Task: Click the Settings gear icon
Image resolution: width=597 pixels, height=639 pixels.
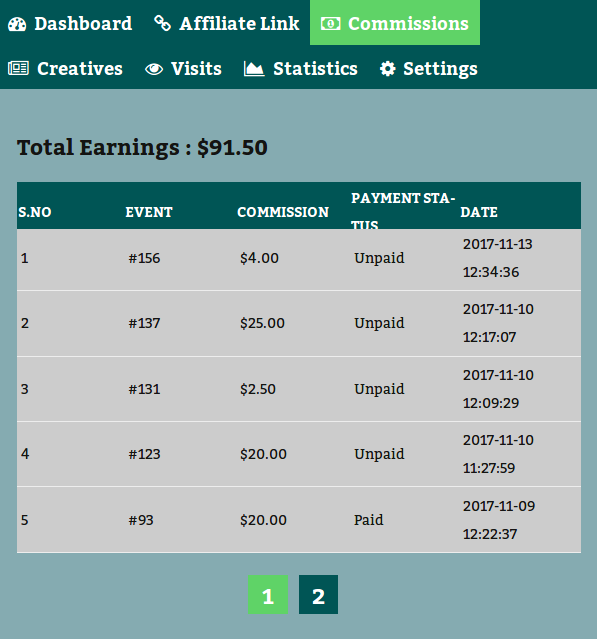Action: [388, 68]
